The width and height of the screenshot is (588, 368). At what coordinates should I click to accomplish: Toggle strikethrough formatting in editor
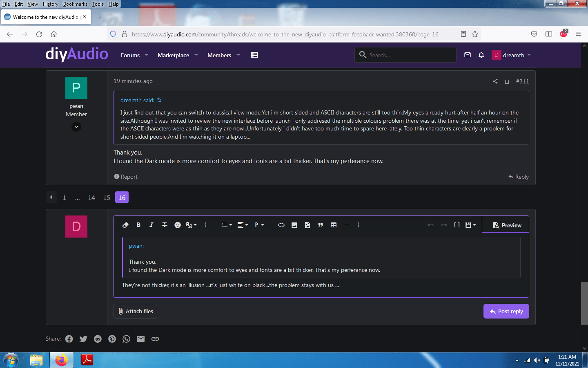click(165, 225)
